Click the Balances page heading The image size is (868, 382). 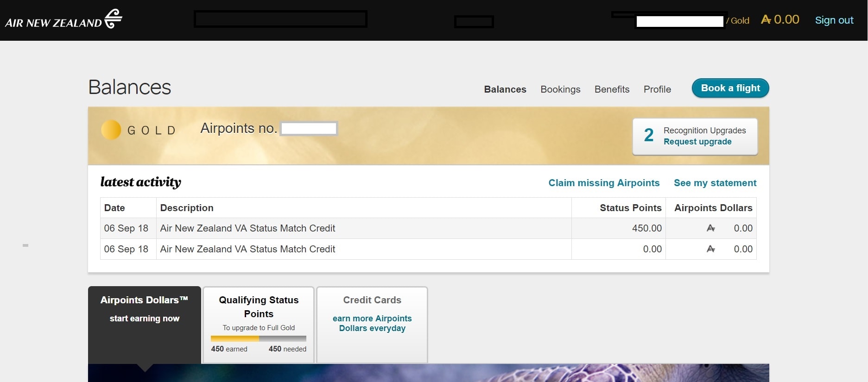tap(130, 87)
